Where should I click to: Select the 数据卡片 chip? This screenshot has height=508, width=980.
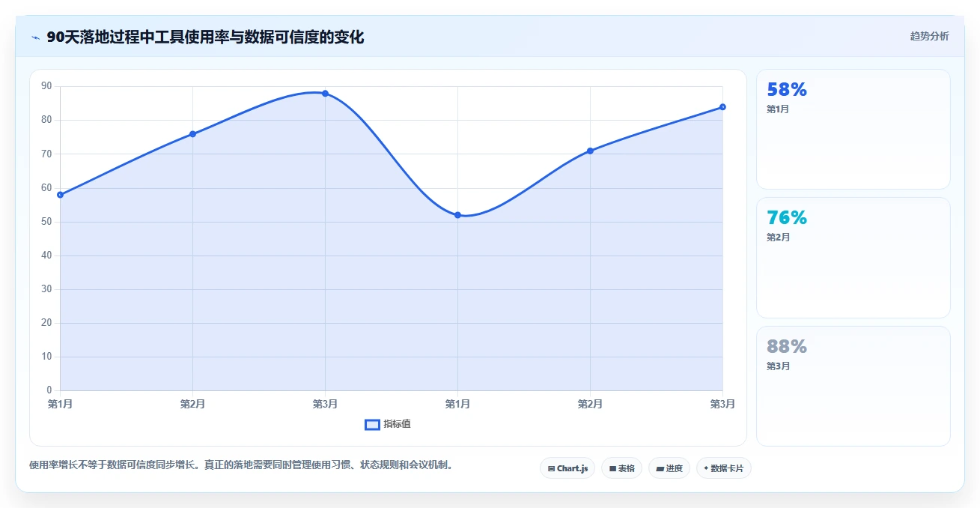click(723, 468)
